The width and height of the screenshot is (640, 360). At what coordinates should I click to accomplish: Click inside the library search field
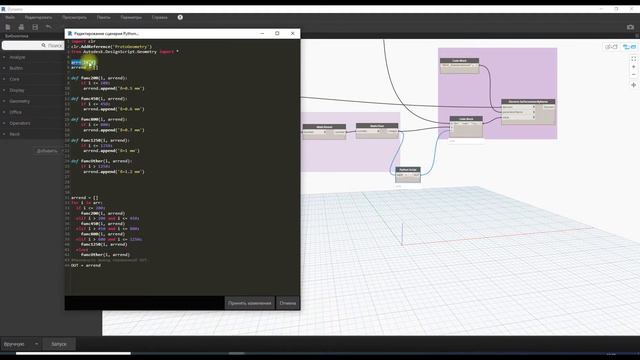click(x=33, y=45)
